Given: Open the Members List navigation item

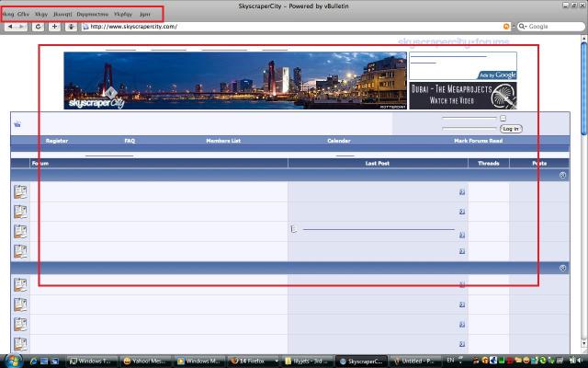Looking at the screenshot, I should click(x=223, y=141).
